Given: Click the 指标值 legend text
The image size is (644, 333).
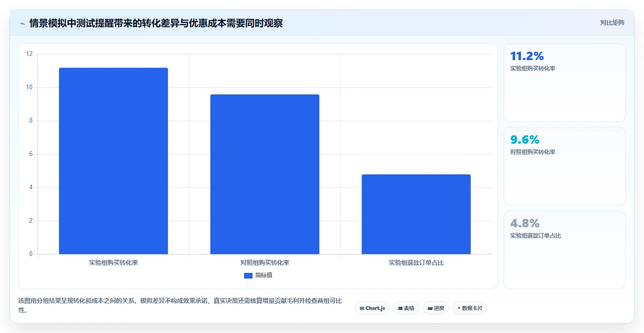Looking at the screenshot, I should (264, 275).
